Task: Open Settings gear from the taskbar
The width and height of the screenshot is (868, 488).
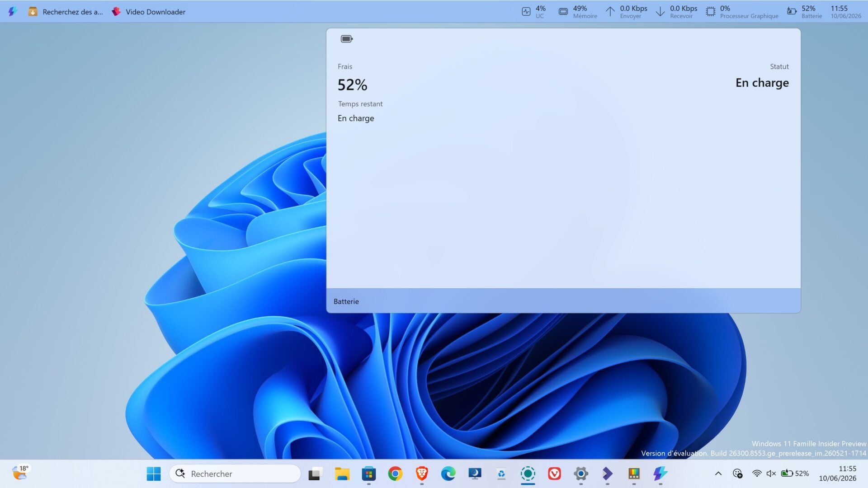Action: point(581,474)
